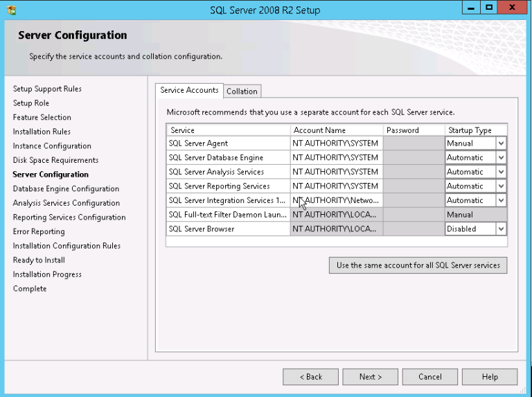532x397 pixels.
Task: Click the Service column header
Action: coord(229,130)
